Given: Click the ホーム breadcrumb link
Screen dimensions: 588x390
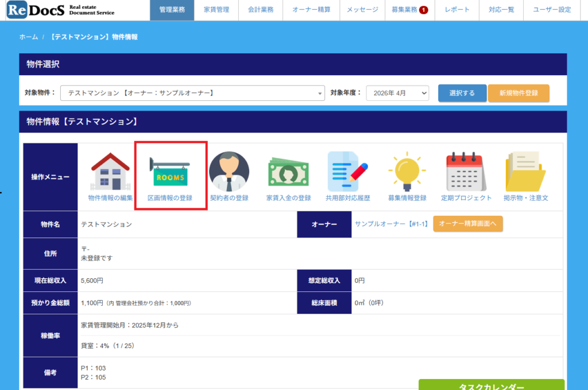Looking at the screenshot, I should click(28, 37).
